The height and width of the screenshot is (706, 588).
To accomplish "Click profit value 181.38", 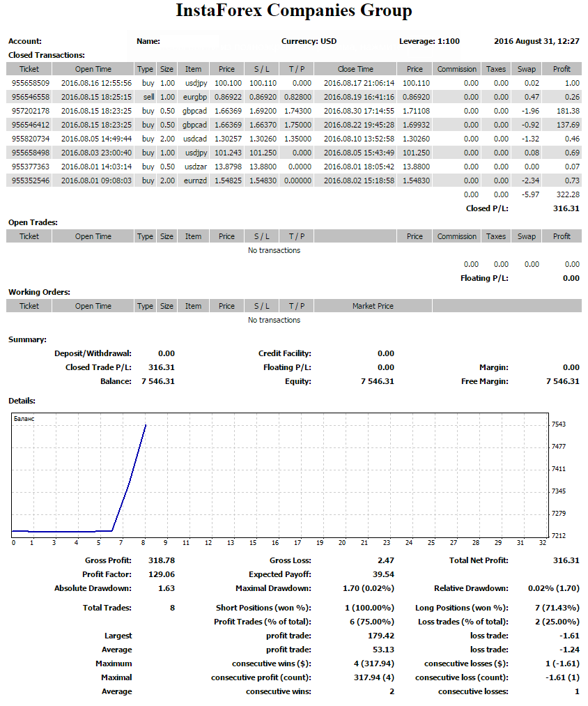I will [x=568, y=112].
